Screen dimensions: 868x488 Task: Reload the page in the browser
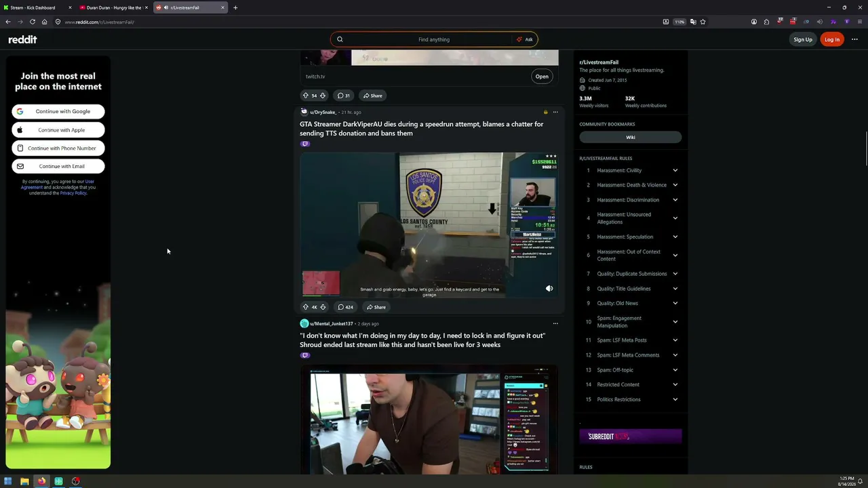pos(32,22)
